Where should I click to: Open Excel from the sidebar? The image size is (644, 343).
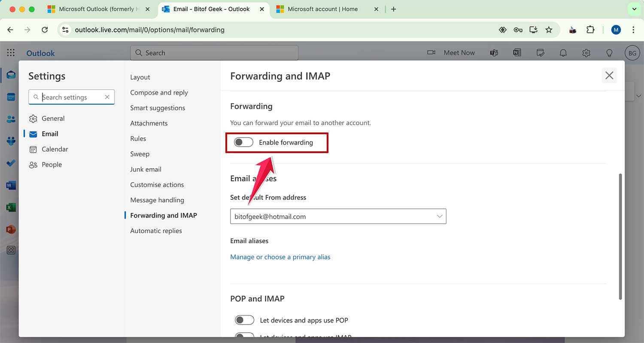tap(11, 208)
